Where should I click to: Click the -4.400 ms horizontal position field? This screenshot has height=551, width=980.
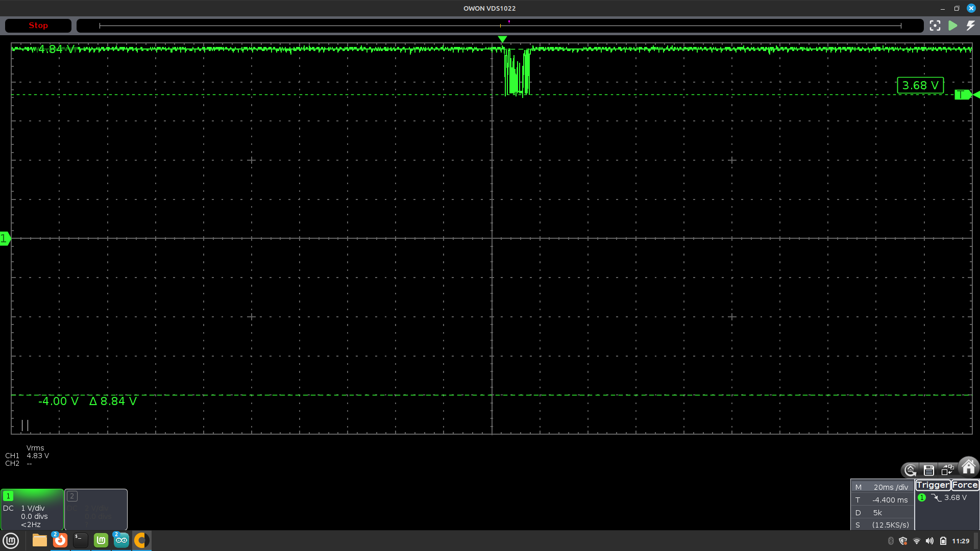[890, 500]
